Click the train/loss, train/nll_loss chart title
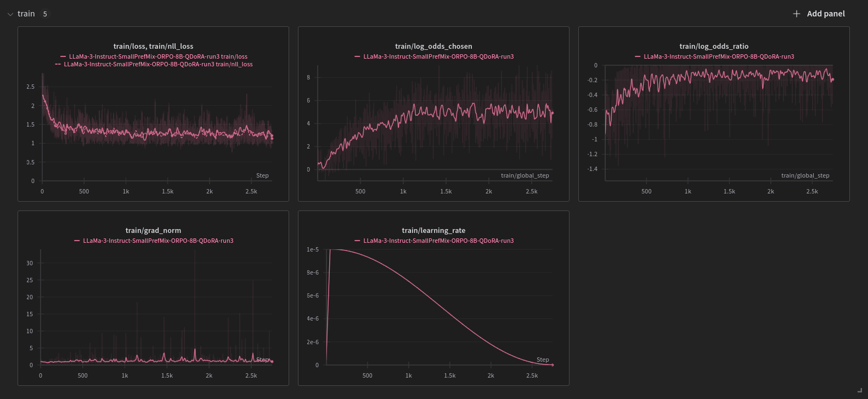868x399 pixels. (153, 46)
